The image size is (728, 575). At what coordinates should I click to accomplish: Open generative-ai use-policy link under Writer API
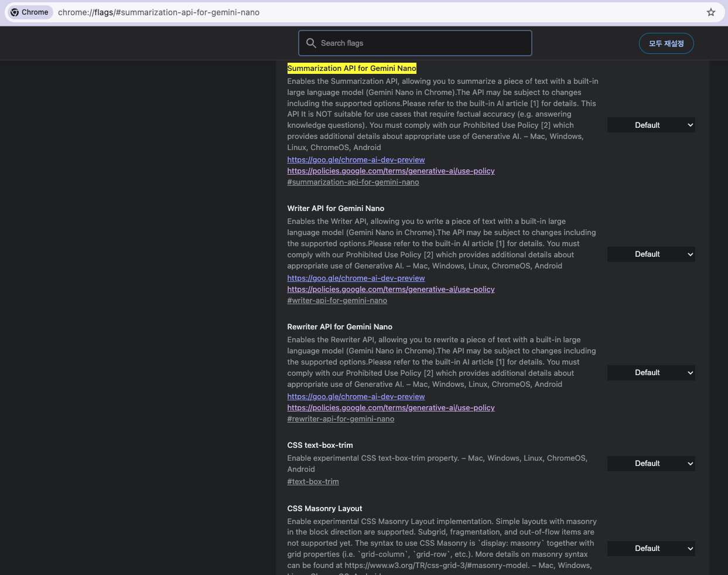[391, 290]
